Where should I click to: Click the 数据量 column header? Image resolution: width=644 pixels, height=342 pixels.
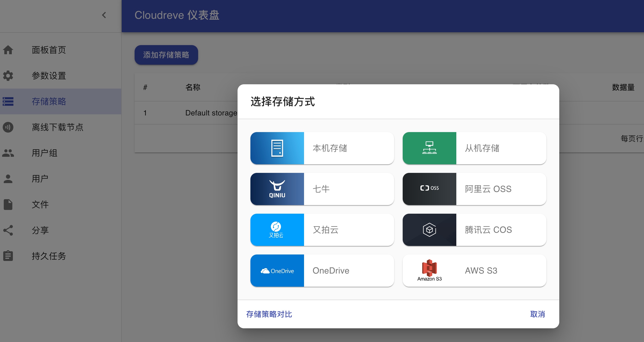point(623,87)
